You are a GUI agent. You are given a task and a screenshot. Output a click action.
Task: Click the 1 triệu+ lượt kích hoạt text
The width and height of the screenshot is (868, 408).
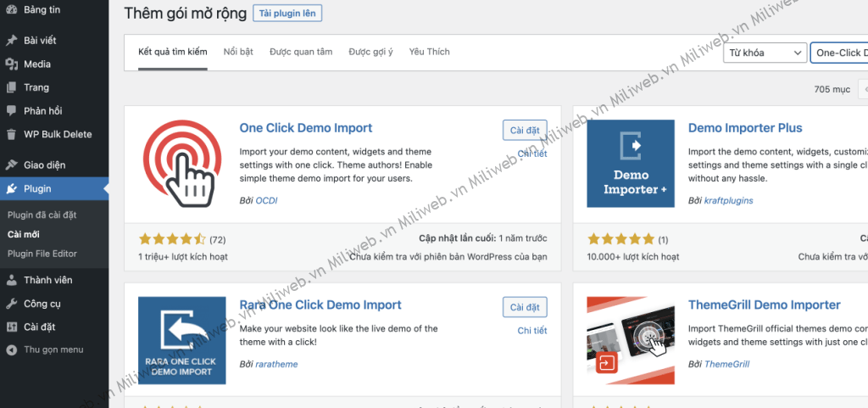click(183, 257)
